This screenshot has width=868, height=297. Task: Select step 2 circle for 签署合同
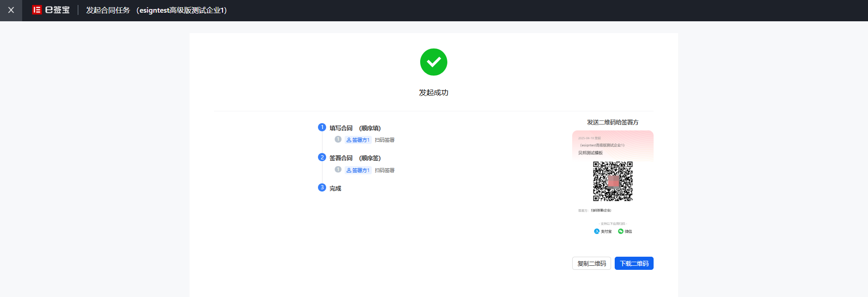coord(322,157)
